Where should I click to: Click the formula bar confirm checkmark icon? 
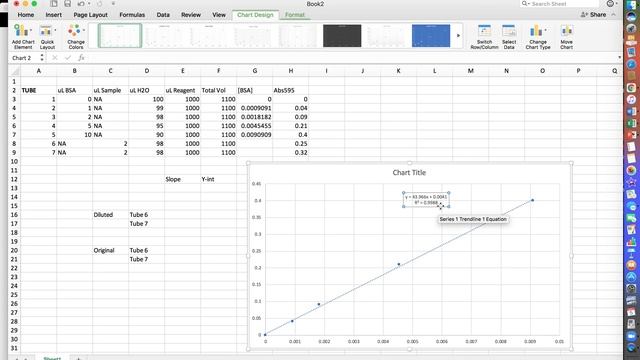(x=68, y=58)
